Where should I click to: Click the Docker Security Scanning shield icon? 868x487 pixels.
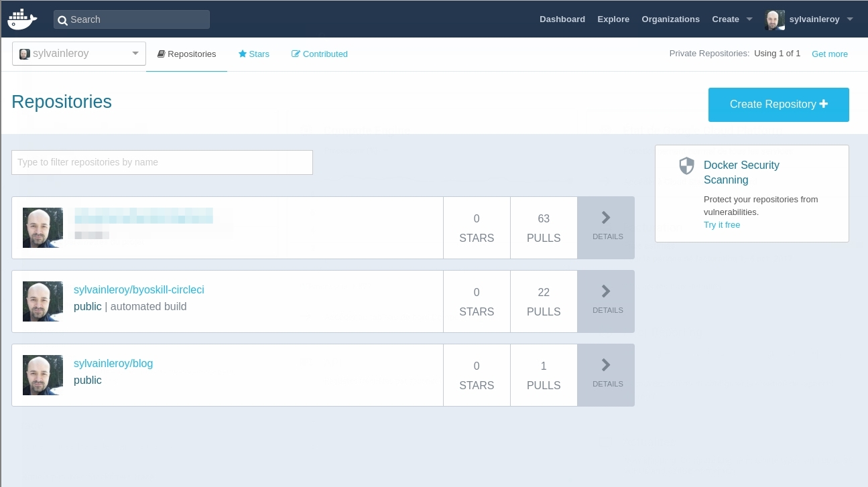click(686, 165)
